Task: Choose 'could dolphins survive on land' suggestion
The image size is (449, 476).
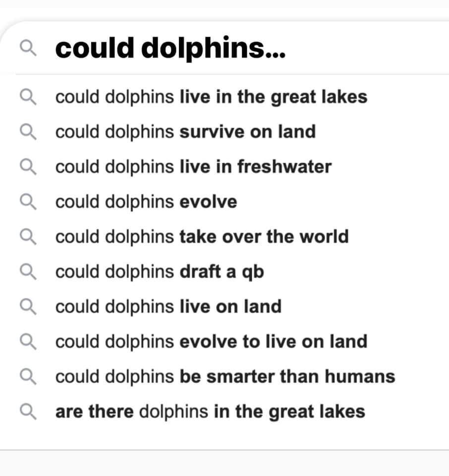Action: [185, 131]
